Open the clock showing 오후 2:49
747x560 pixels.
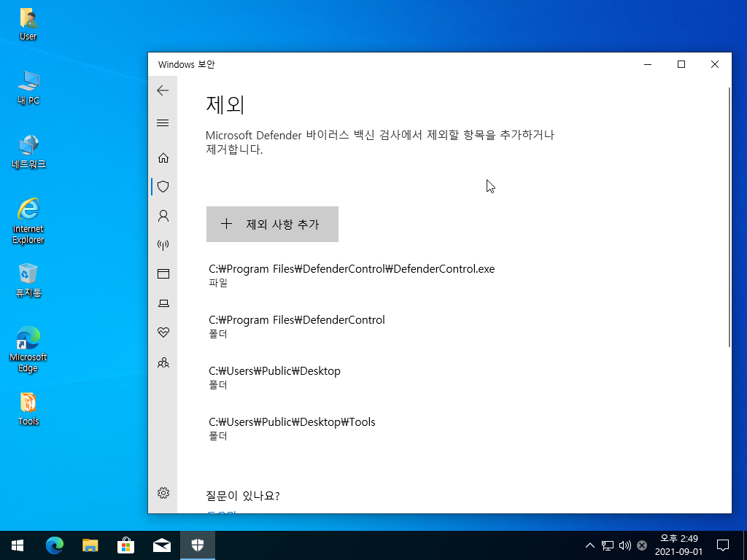click(678, 545)
